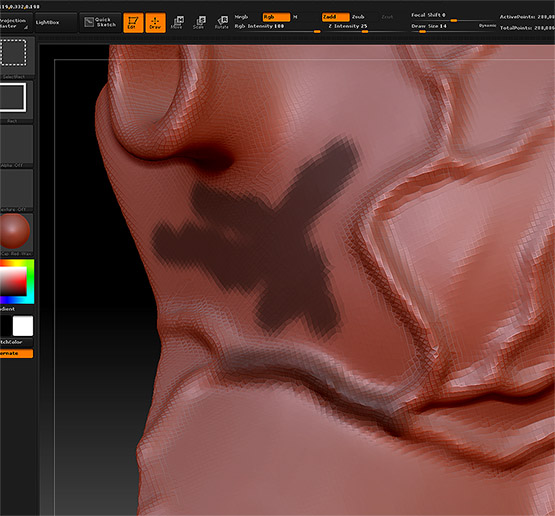Viewport: 555px width, 516px height.
Task: Toggle Zadd sculpting mode
Action: 336,17
